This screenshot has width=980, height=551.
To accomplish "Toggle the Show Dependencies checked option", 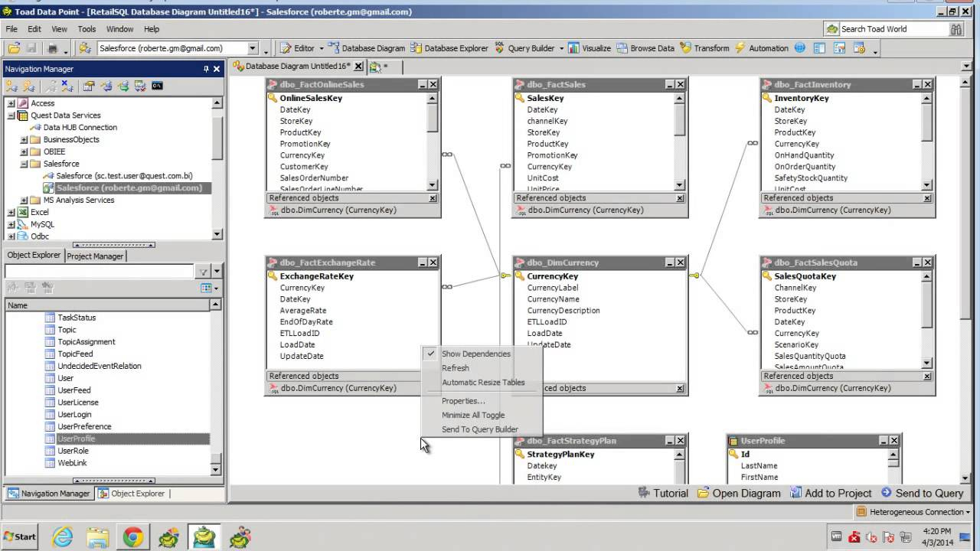I will [475, 354].
